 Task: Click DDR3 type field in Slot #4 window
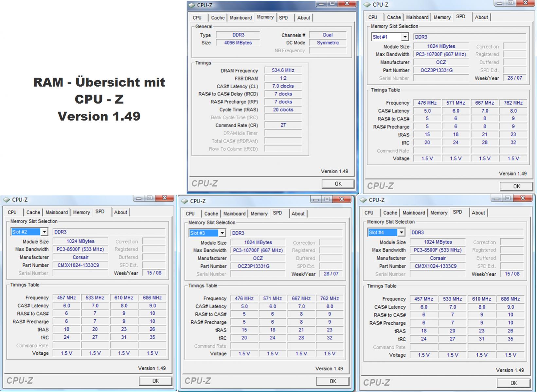tap(467, 232)
